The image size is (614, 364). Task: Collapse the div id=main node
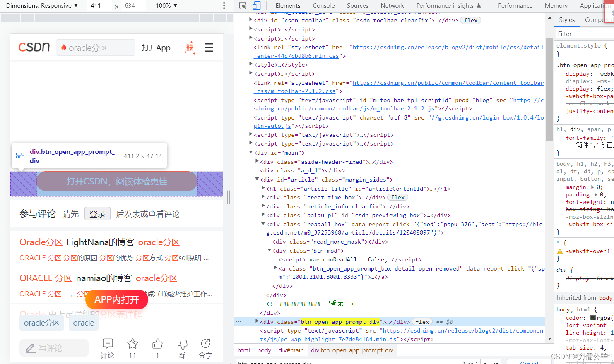[250, 152]
